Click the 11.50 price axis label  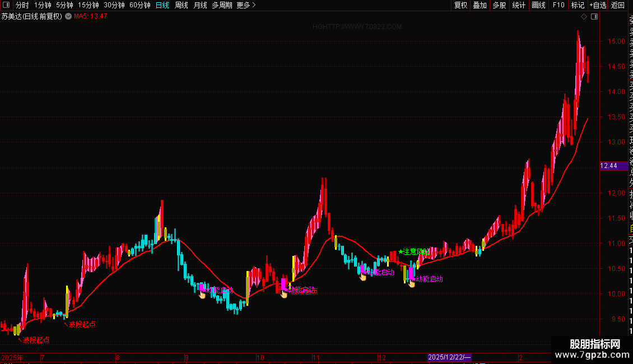point(616,218)
